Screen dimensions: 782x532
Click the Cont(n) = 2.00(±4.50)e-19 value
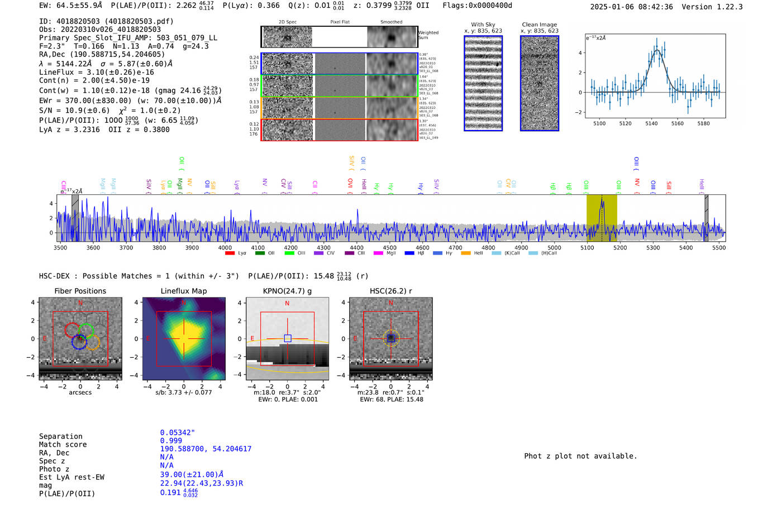(94, 80)
